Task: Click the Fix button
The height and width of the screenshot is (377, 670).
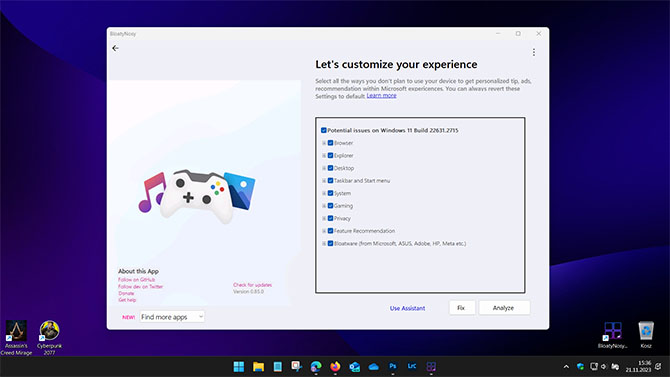Action: 461,308
